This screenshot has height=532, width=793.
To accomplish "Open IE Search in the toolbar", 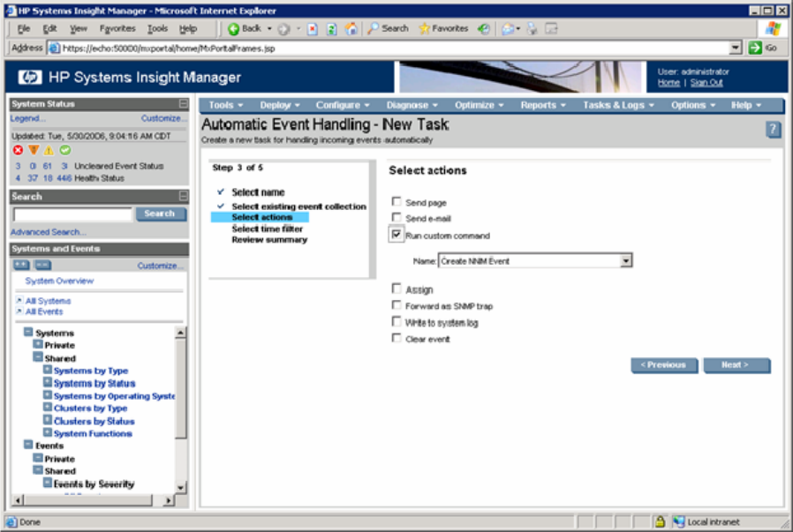I will 388,29.
